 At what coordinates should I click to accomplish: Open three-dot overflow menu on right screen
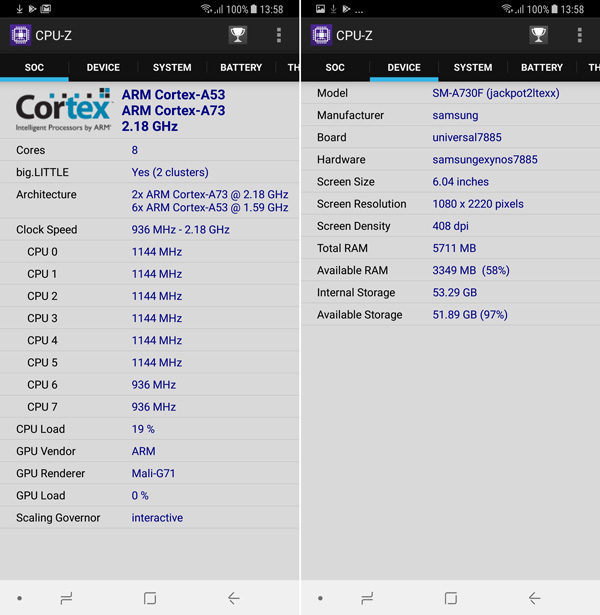[x=579, y=35]
